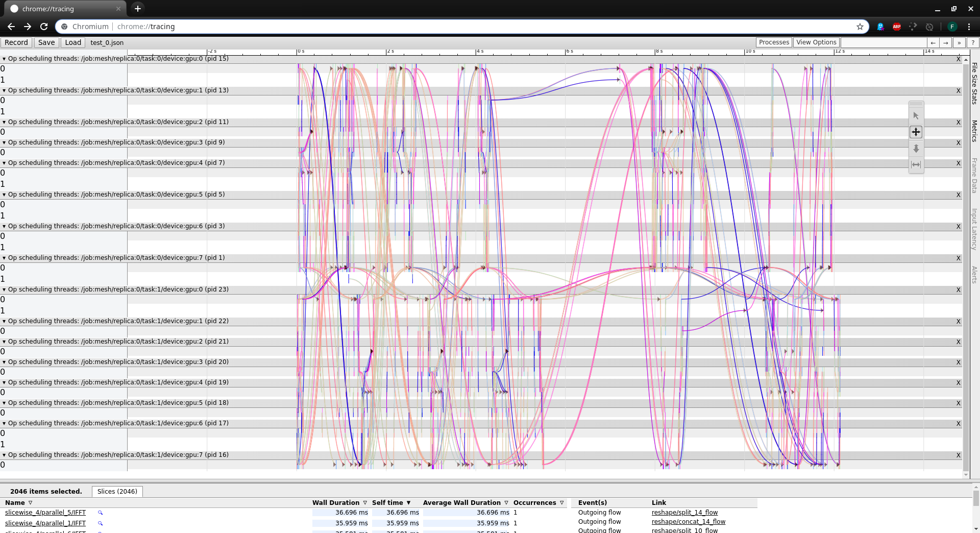The image size is (980, 533).
Task: Open a new browser tab
Action: pyautogui.click(x=138, y=9)
